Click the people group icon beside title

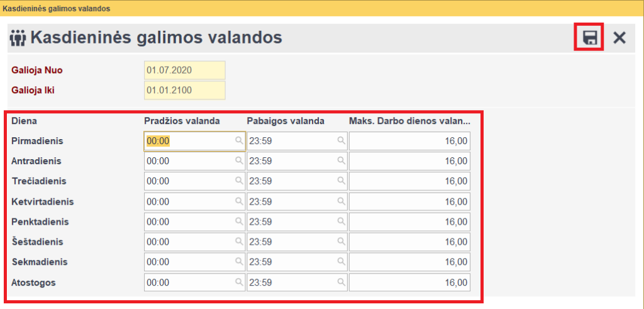click(x=18, y=38)
